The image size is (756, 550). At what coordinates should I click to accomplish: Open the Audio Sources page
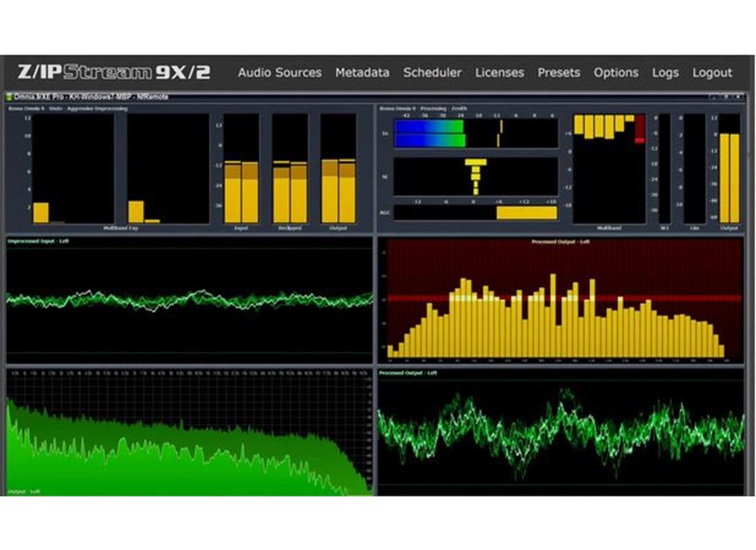279,73
